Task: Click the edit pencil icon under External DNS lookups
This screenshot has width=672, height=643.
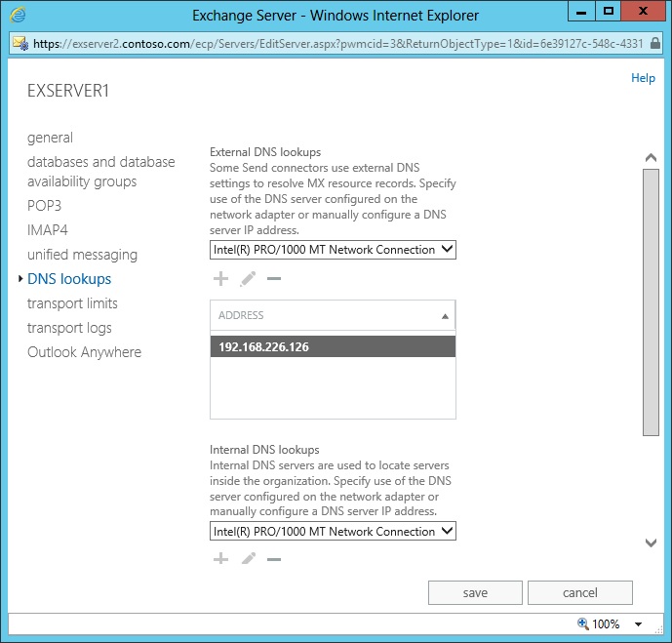Action: point(248,280)
